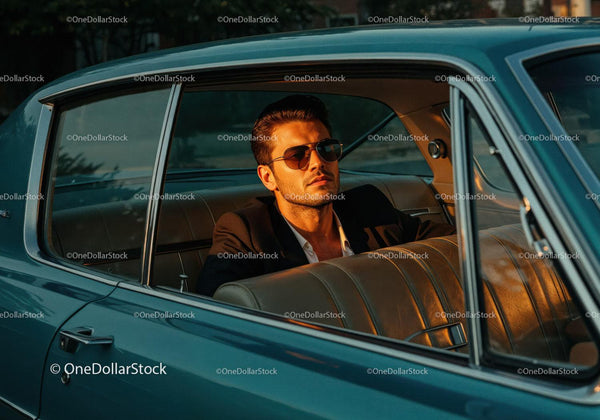Click the large OneDollarStock copyright watermark

[108, 369]
